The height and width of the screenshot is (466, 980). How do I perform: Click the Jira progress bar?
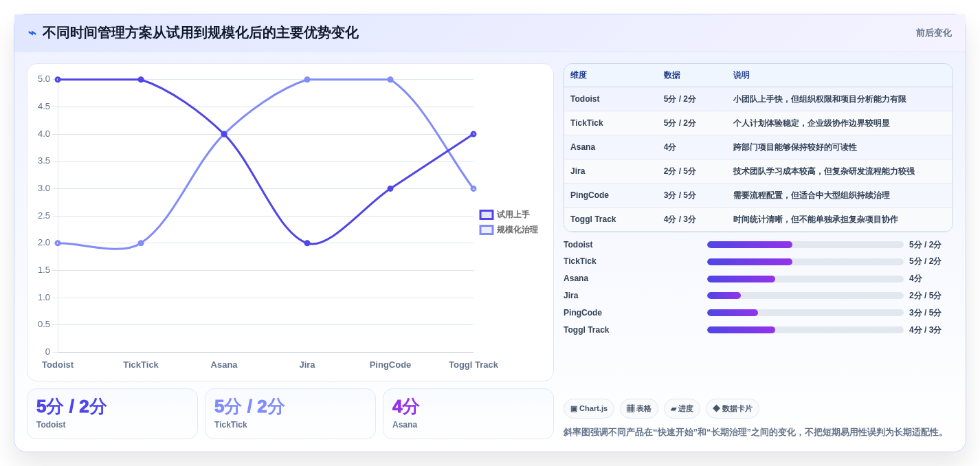tap(805, 296)
